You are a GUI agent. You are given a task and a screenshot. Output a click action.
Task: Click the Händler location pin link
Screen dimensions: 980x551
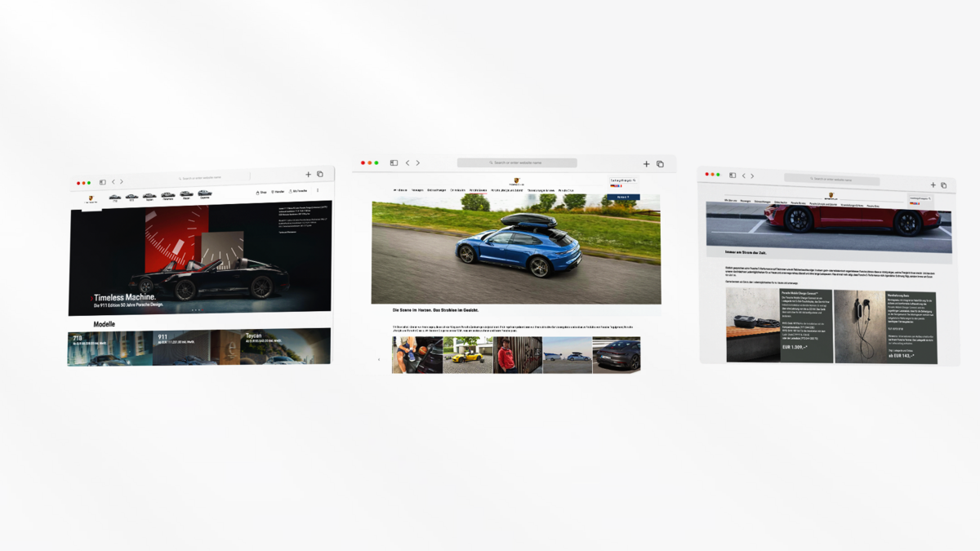point(278,192)
